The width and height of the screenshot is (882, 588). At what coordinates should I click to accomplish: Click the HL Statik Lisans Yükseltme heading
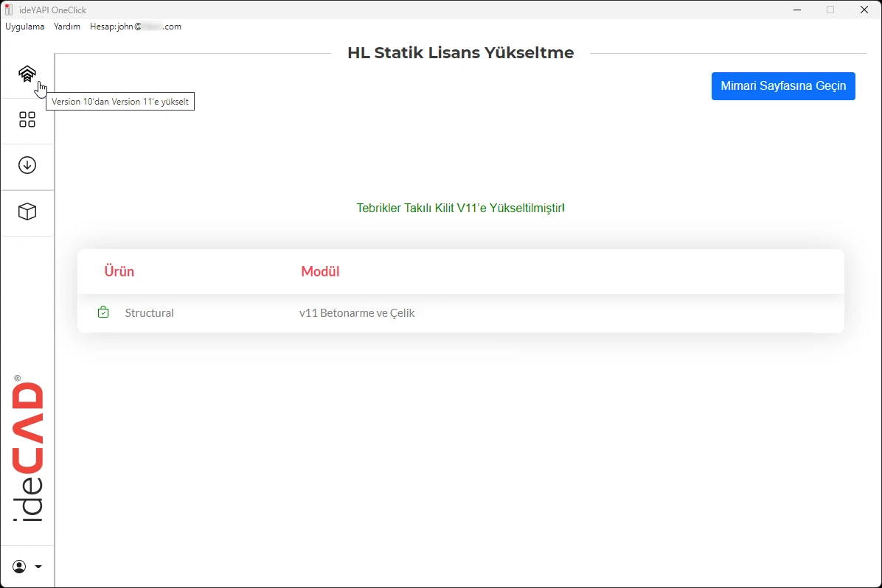click(x=461, y=53)
